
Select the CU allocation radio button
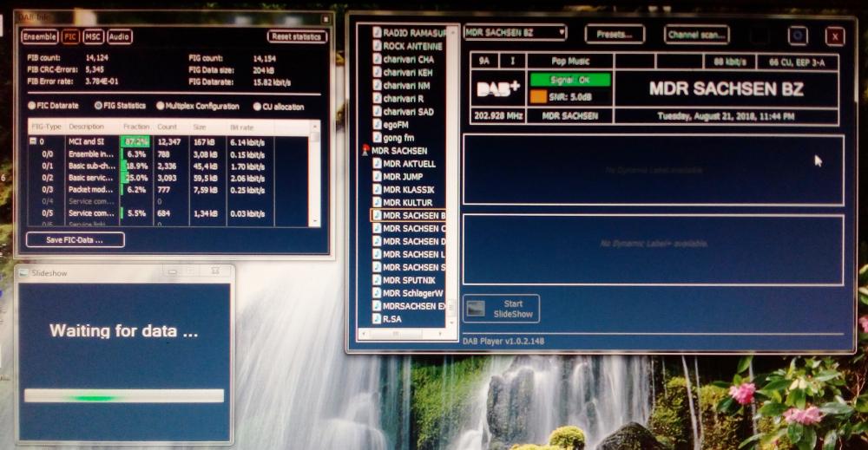[x=258, y=107]
